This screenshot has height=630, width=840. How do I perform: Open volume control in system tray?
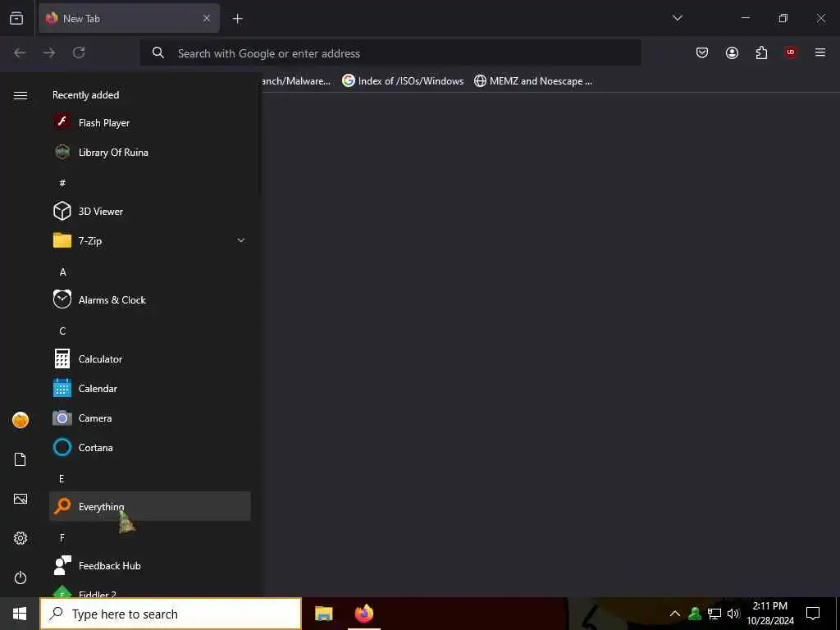pyautogui.click(x=733, y=614)
